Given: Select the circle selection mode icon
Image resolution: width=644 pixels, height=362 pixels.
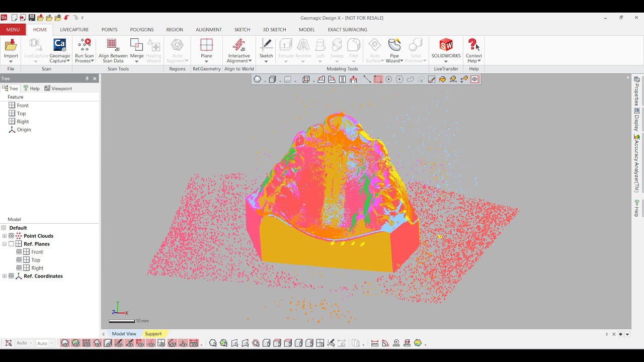Looking at the screenshot, I should pos(388,79).
